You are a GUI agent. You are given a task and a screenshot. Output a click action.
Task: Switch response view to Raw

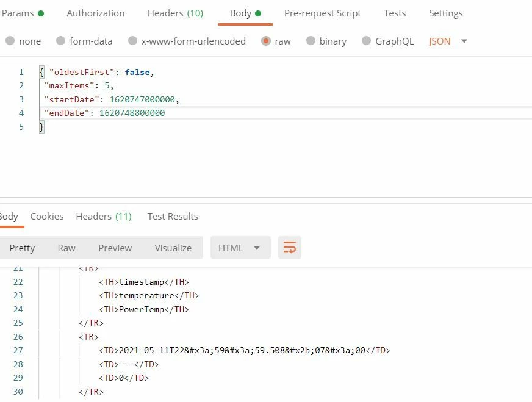click(x=66, y=248)
